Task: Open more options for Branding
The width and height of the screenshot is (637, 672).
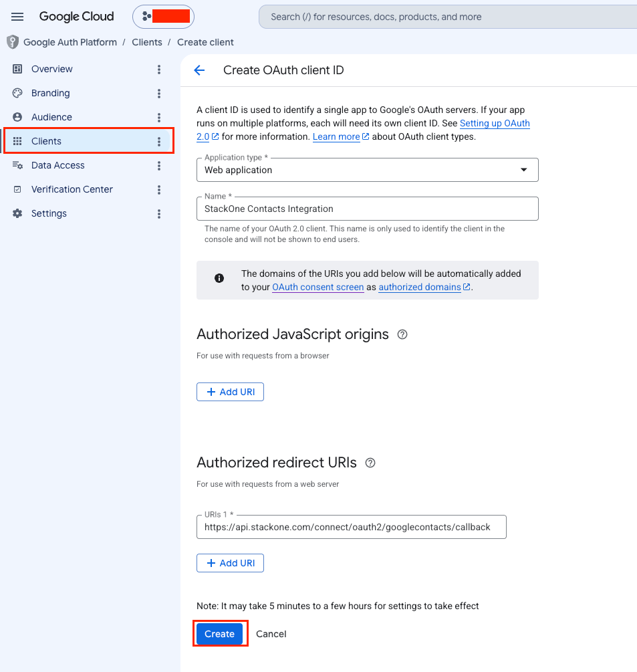Action: click(159, 94)
